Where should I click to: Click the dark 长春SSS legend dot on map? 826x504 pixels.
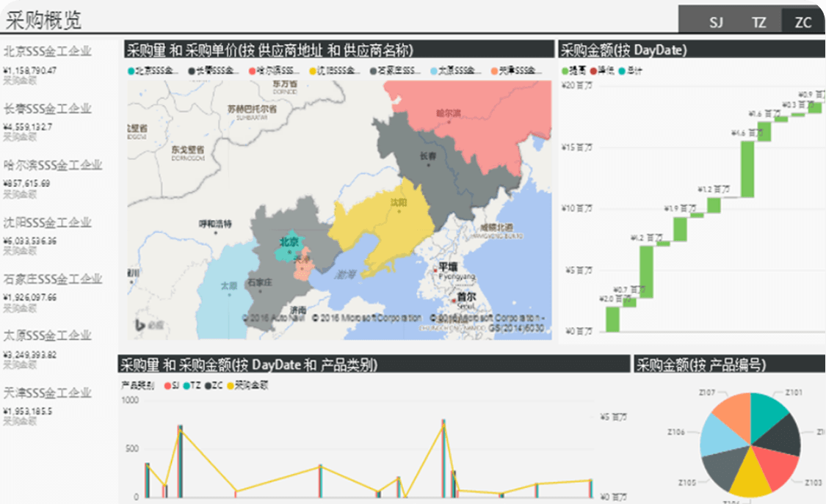point(192,71)
